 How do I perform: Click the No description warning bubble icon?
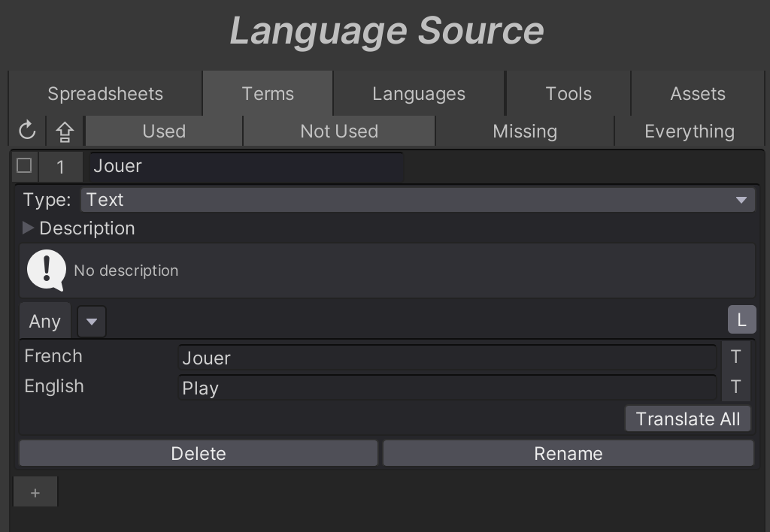point(47,271)
